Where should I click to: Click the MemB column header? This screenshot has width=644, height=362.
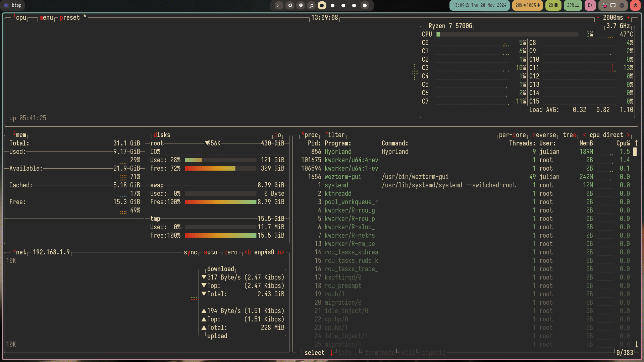pos(586,143)
